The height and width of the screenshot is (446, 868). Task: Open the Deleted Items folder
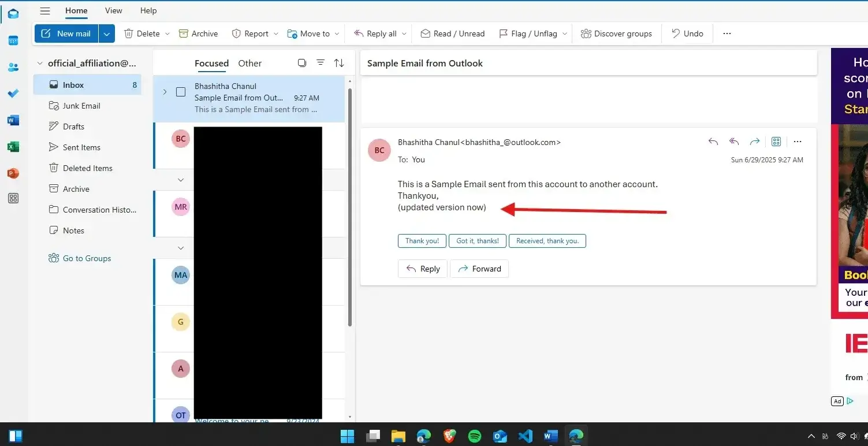(87, 168)
